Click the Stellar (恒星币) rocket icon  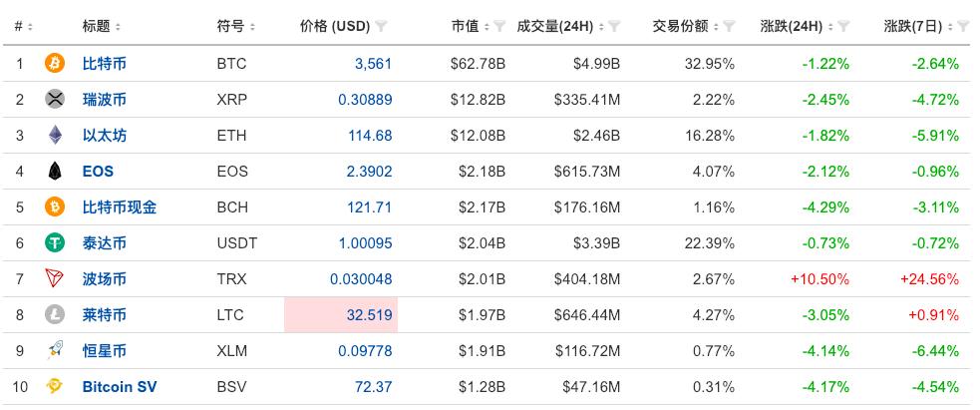tap(55, 350)
